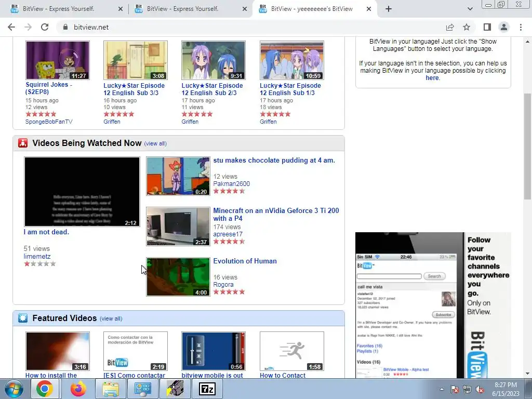Open Lucky Star Episode 12 Sub 2/3 thumbnail
The width and height of the screenshot is (532, 399).
[x=214, y=60]
